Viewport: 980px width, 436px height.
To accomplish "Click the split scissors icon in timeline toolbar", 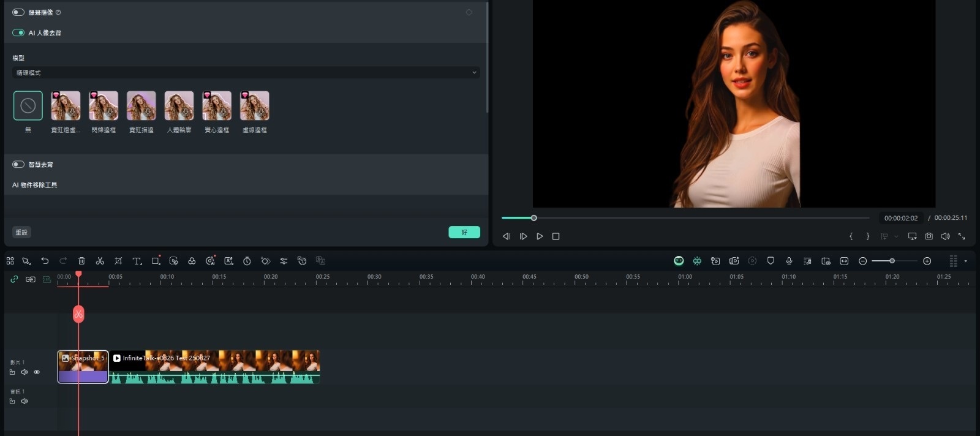I will (100, 261).
